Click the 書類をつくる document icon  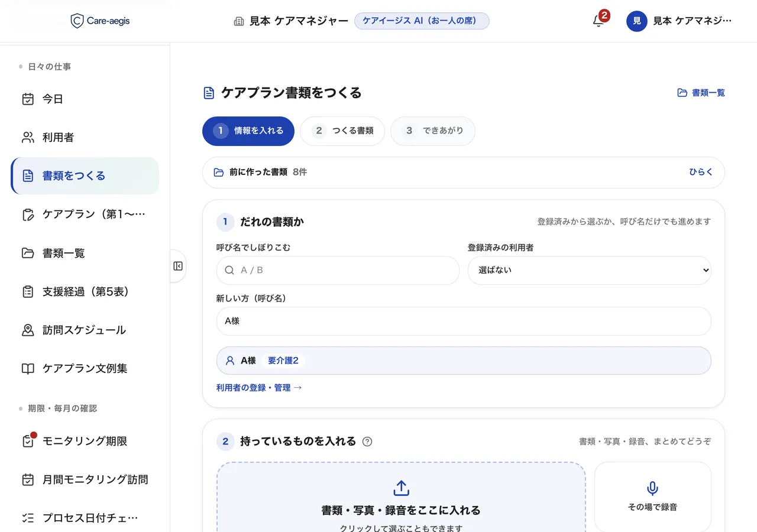click(28, 176)
